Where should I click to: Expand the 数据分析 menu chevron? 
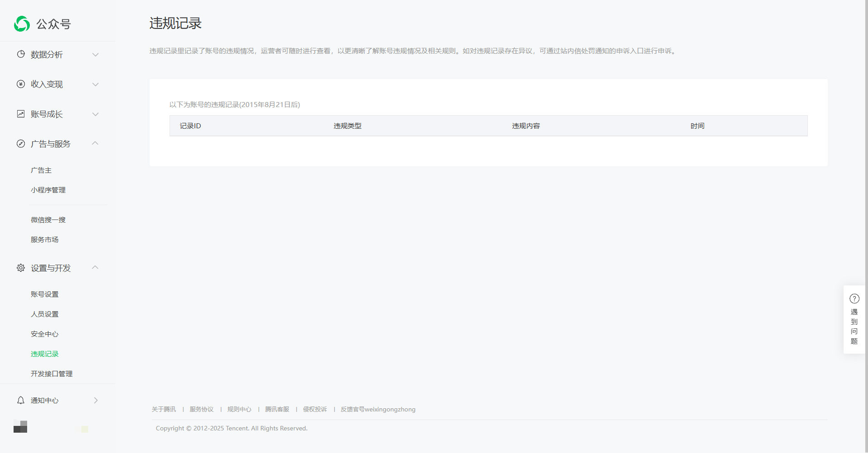tap(95, 55)
